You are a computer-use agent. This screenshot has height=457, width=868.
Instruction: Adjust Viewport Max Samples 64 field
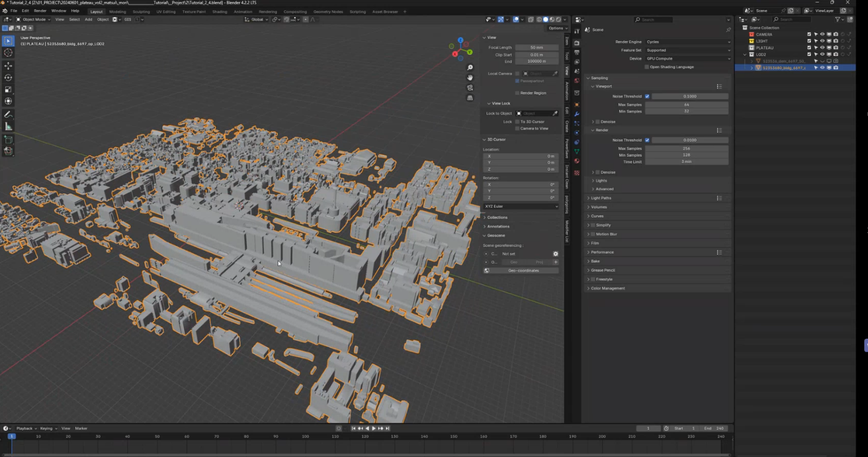pos(687,105)
